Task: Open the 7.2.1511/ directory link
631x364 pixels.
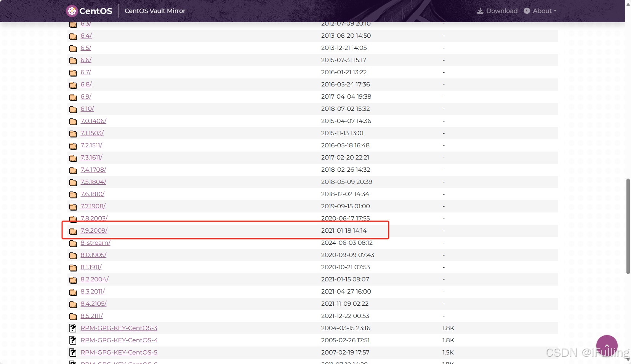Action: click(x=91, y=145)
